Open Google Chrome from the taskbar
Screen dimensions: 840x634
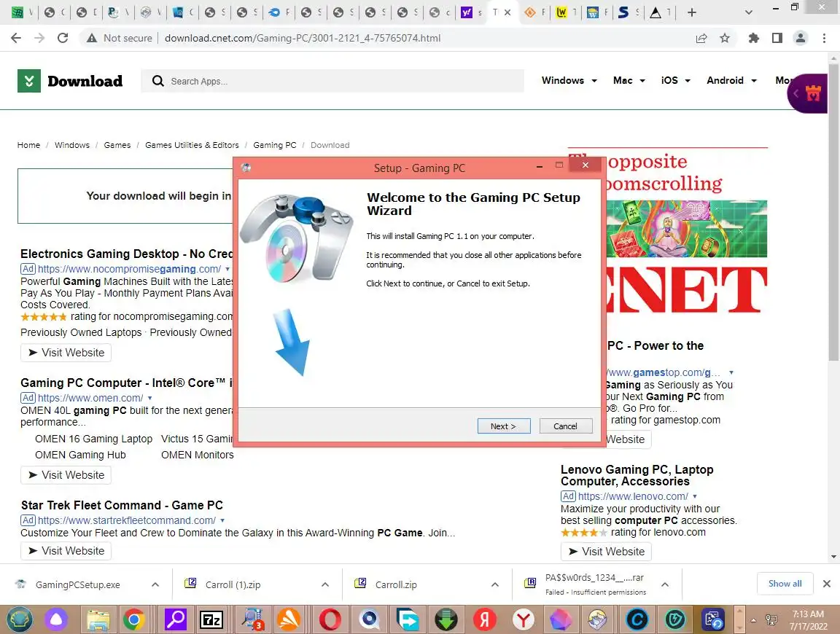[x=134, y=620]
